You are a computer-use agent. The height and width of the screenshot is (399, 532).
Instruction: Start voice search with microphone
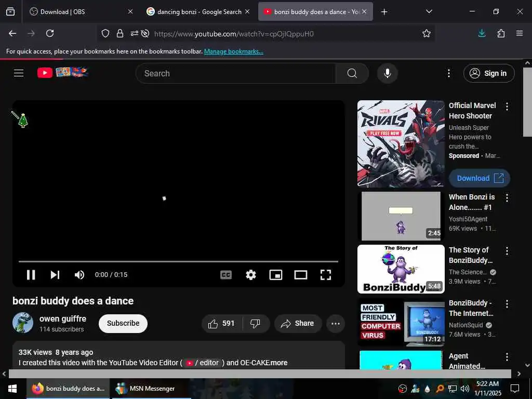(x=388, y=73)
